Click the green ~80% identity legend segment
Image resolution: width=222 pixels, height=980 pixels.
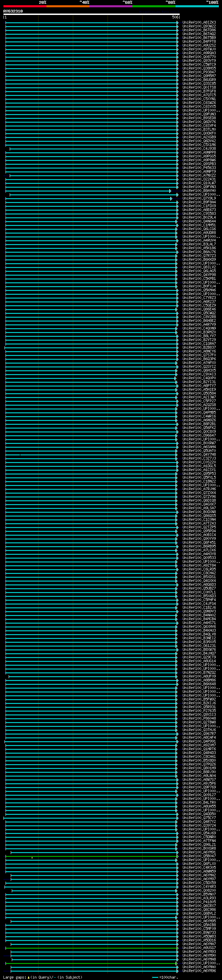tap(154, 6)
